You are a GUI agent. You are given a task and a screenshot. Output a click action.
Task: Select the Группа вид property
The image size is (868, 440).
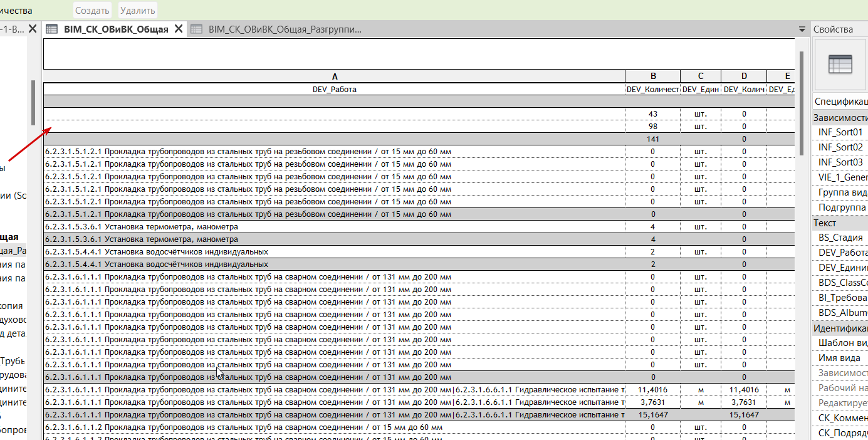coord(840,192)
